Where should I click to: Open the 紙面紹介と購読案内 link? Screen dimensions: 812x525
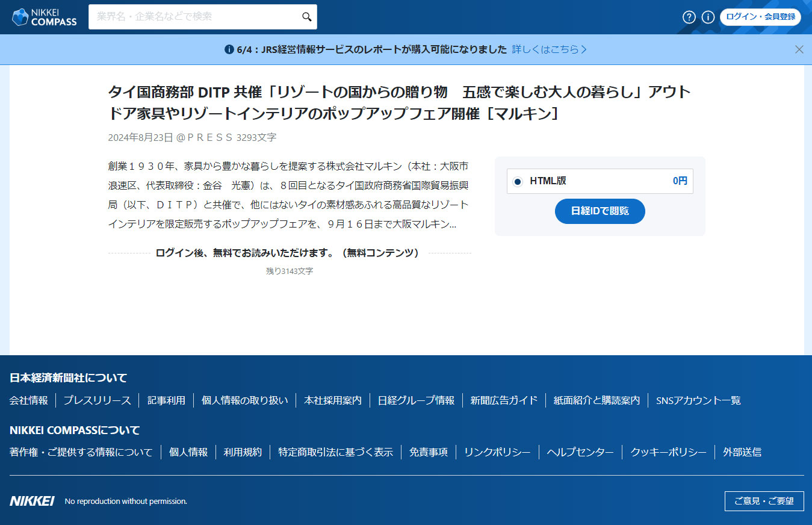pyautogui.click(x=597, y=400)
